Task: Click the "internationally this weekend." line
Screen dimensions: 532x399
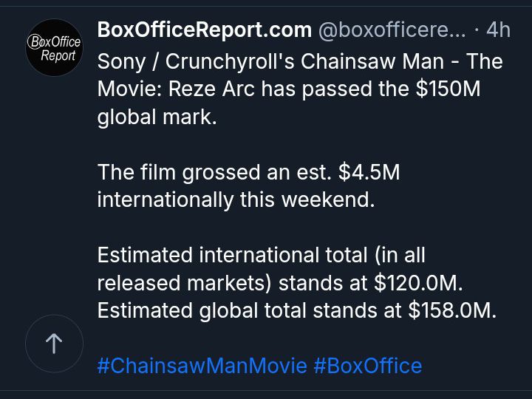Action: [236, 200]
